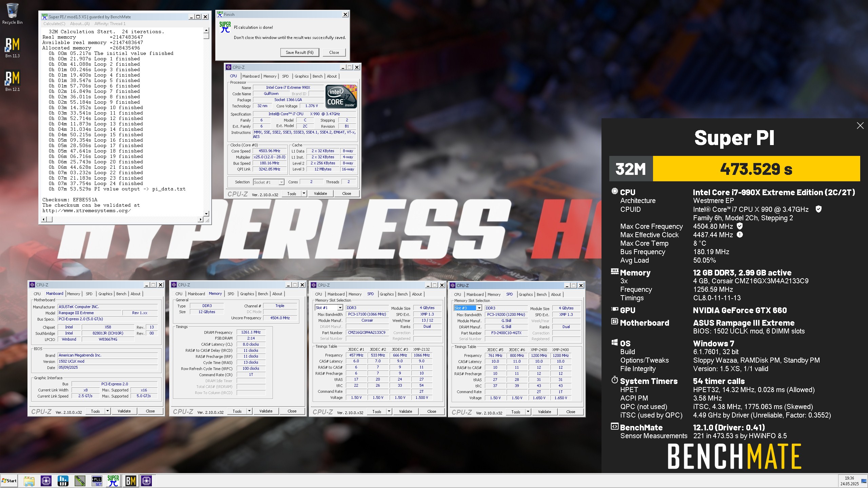This screenshot has width=868, height=488.
Task: Click the Motherboard section icon in BenchMate panel
Action: (614, 321)
